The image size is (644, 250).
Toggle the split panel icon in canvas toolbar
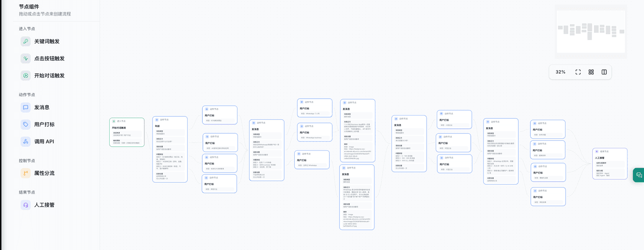pos(604,72)
